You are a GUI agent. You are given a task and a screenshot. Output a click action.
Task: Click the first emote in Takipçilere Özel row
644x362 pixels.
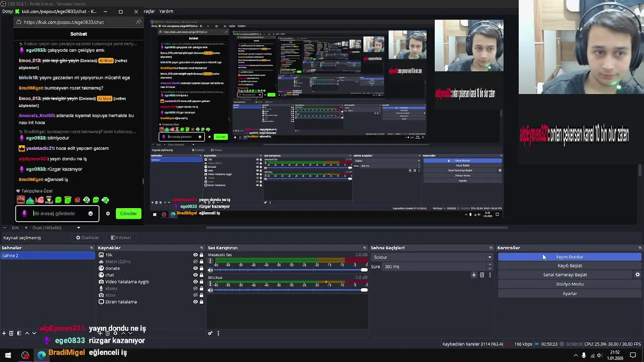[x=21, y=200]
